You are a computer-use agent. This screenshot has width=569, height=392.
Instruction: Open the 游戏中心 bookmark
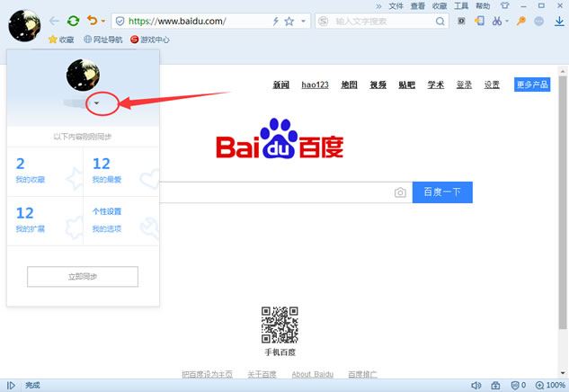point(150,40)
